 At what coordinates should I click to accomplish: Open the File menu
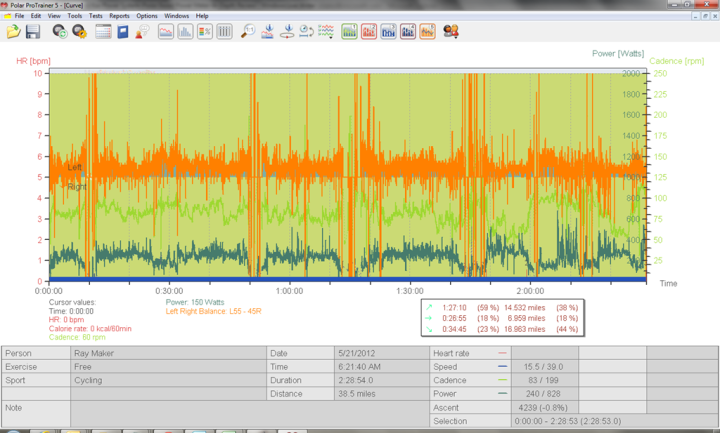[19, 16]
